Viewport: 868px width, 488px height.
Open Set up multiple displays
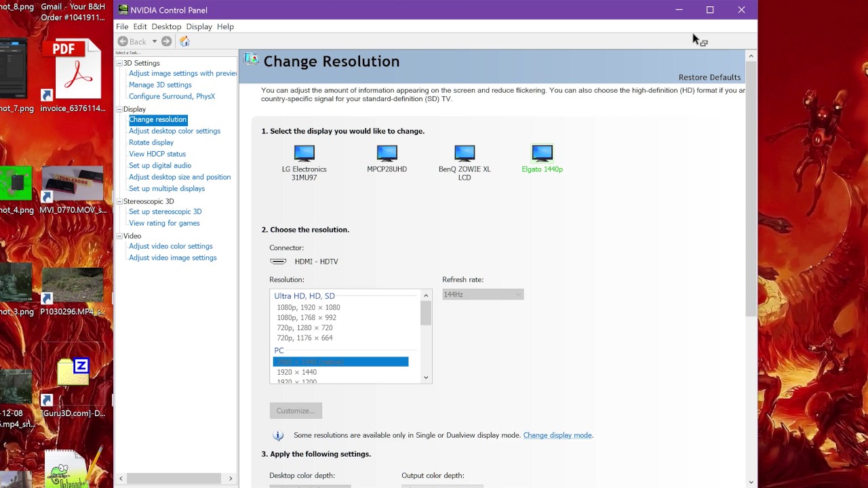(167, 188)
